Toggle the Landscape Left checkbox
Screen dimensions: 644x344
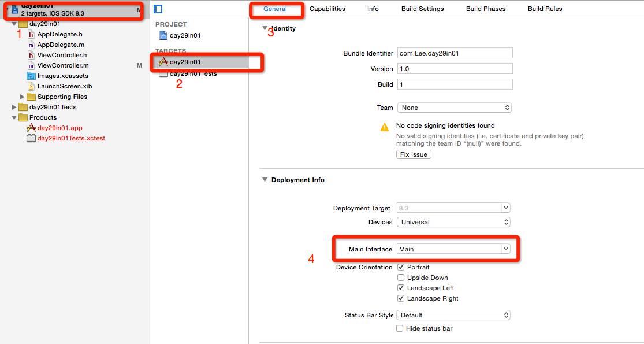(401, 288)
